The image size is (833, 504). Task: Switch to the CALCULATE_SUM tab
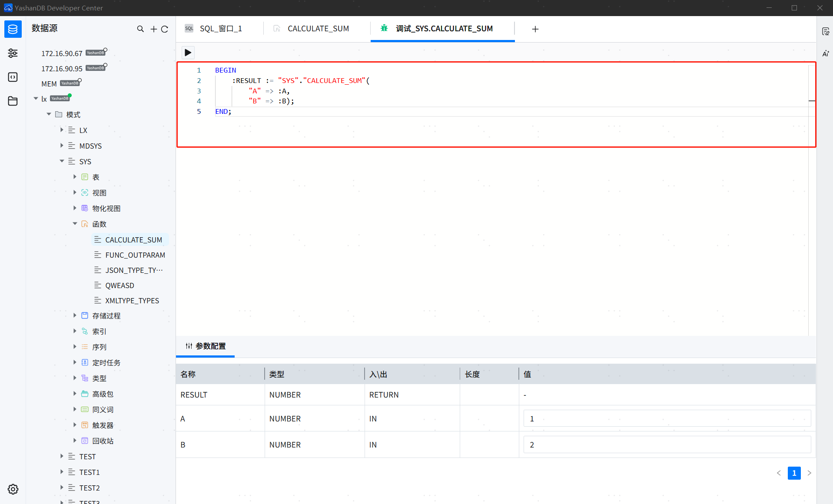(x=318, y=28)
